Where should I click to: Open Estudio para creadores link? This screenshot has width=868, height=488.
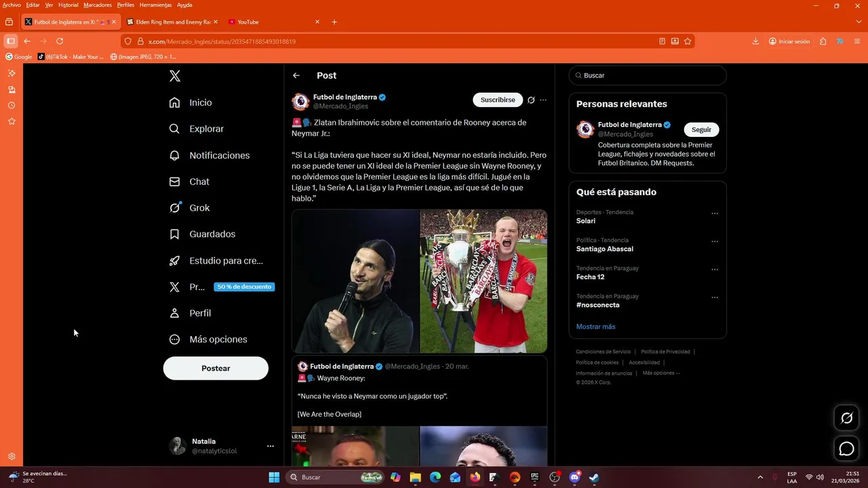[216, 260]
